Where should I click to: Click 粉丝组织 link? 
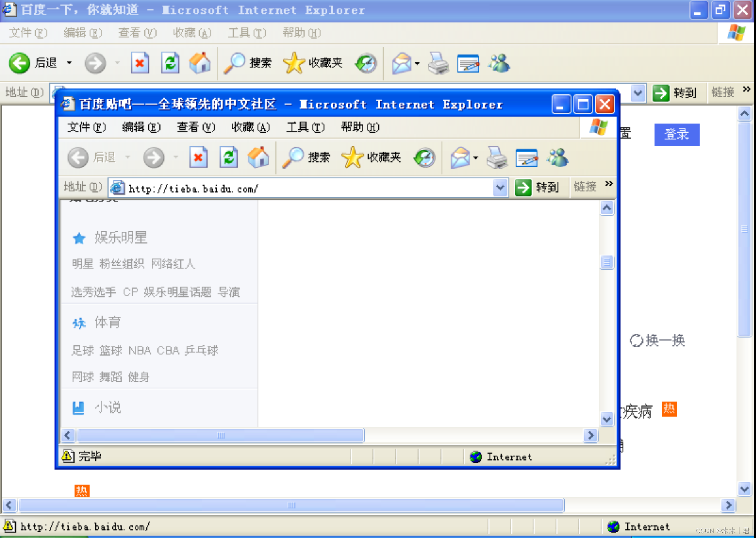click(122, 264)
